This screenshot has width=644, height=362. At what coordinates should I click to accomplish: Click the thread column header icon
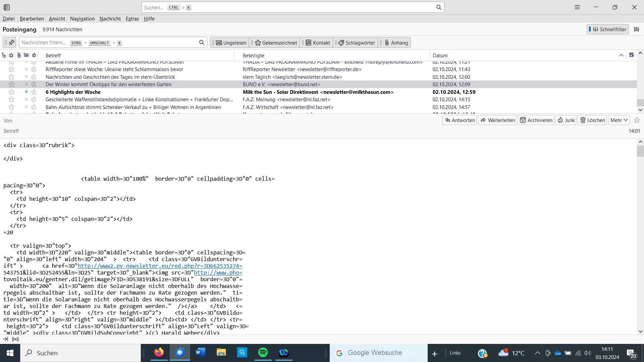4,55
